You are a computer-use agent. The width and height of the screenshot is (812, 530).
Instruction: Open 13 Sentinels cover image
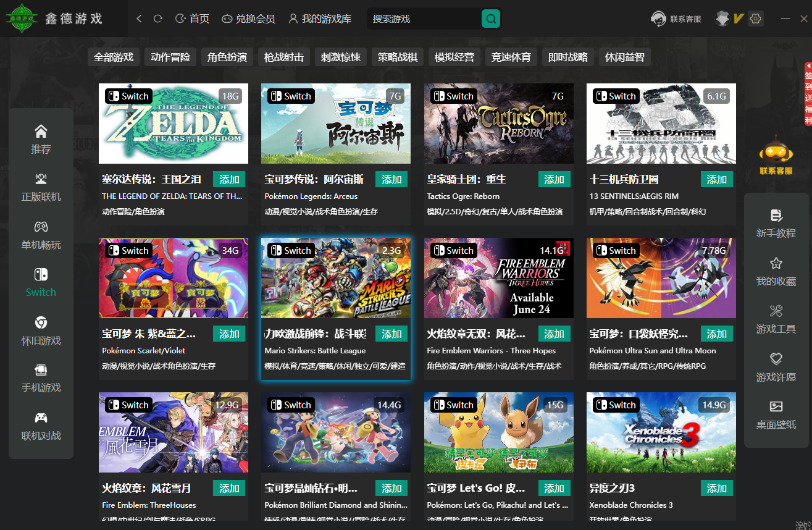point(661,124)
